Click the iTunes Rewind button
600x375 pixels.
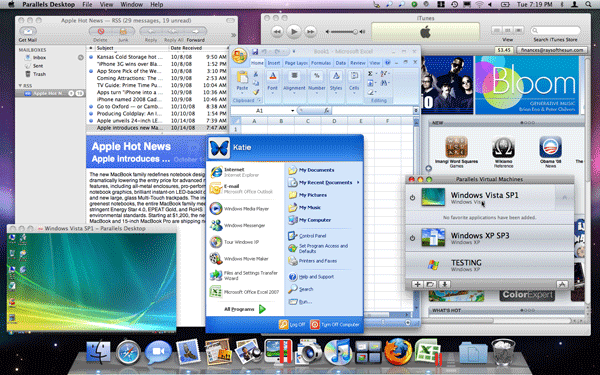tap(277, 31)
